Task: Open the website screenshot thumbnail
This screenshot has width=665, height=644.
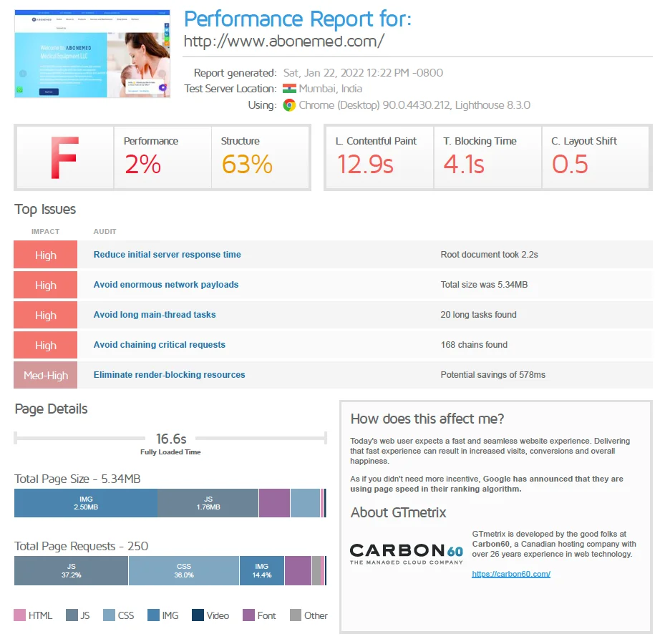Action: point(92,54)
